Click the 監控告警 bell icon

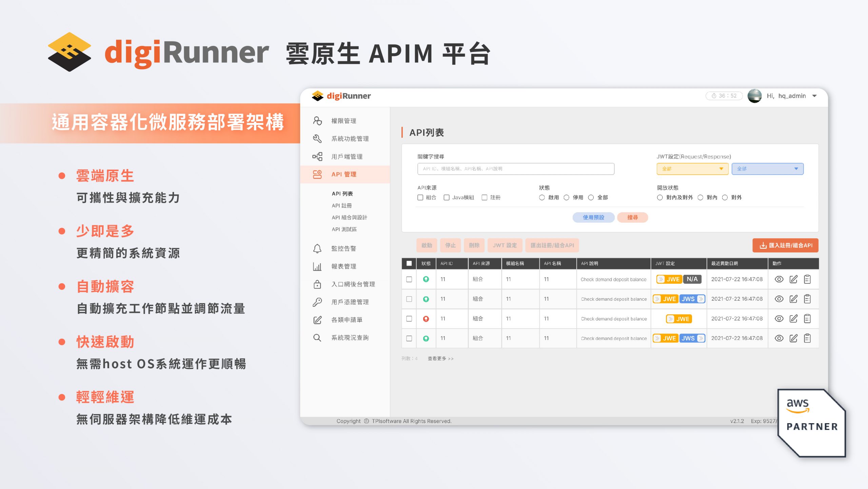click(x=317, y=248)
